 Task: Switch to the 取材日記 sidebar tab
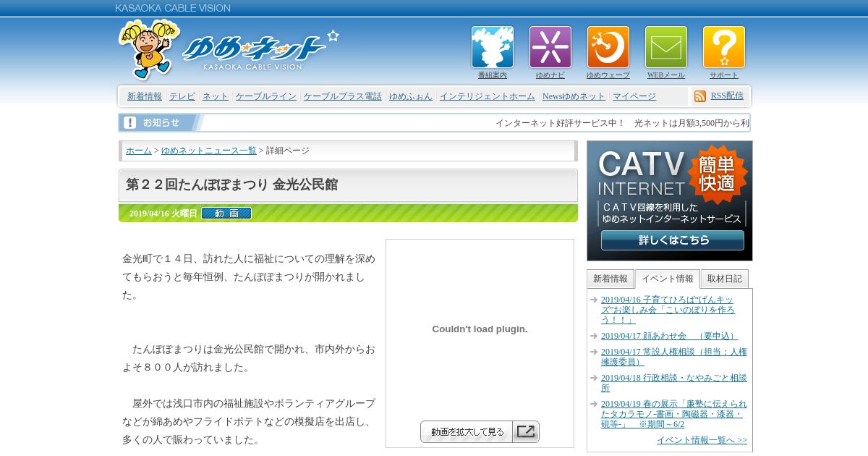coord(725,279)
